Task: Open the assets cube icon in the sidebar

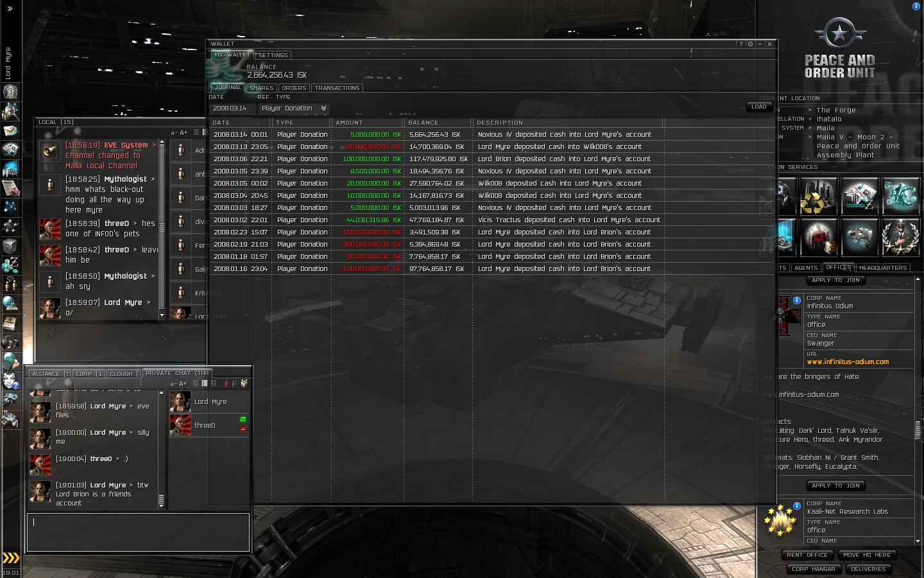Action: (x=10, y=247)
